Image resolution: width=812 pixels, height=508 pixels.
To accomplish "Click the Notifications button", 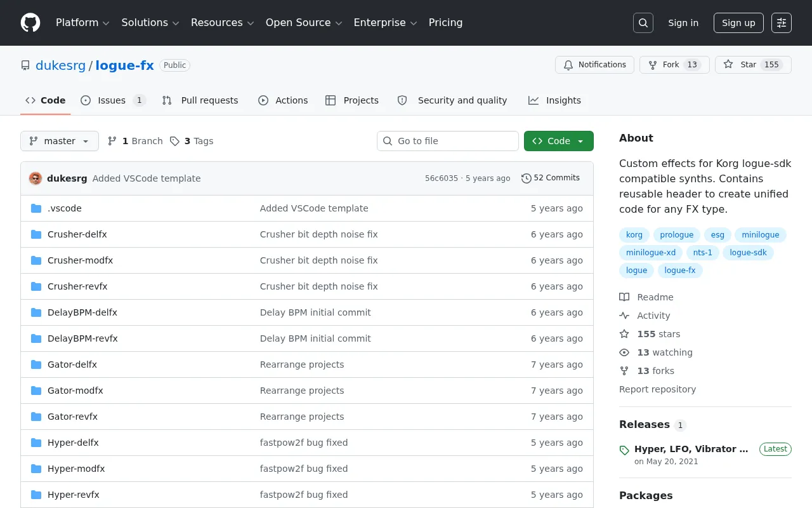I will pos(594,65).
